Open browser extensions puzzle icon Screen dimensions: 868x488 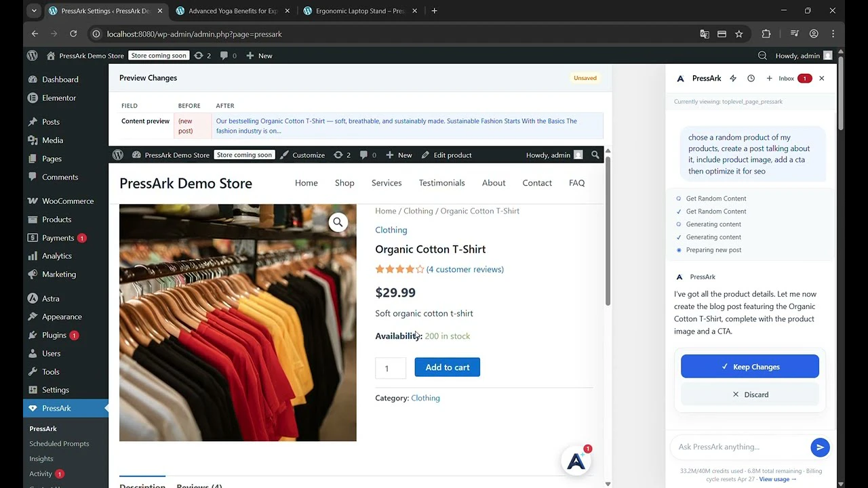pos(766,34)
